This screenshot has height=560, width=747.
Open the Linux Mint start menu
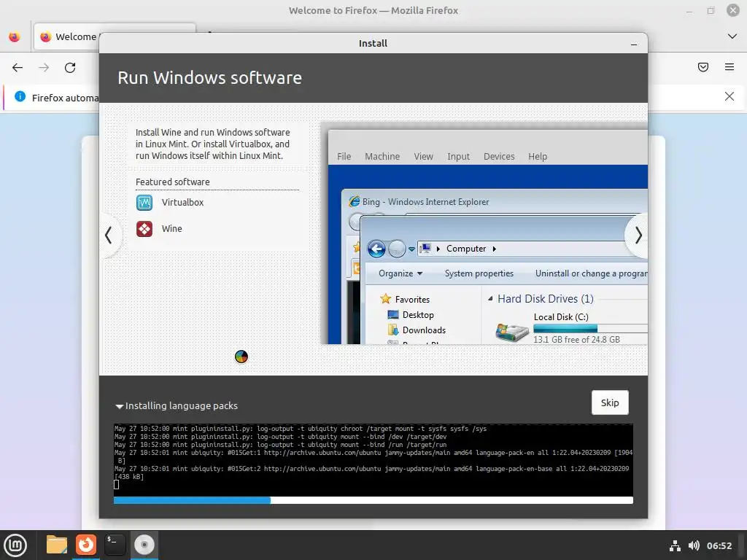[x=15, y=545]
